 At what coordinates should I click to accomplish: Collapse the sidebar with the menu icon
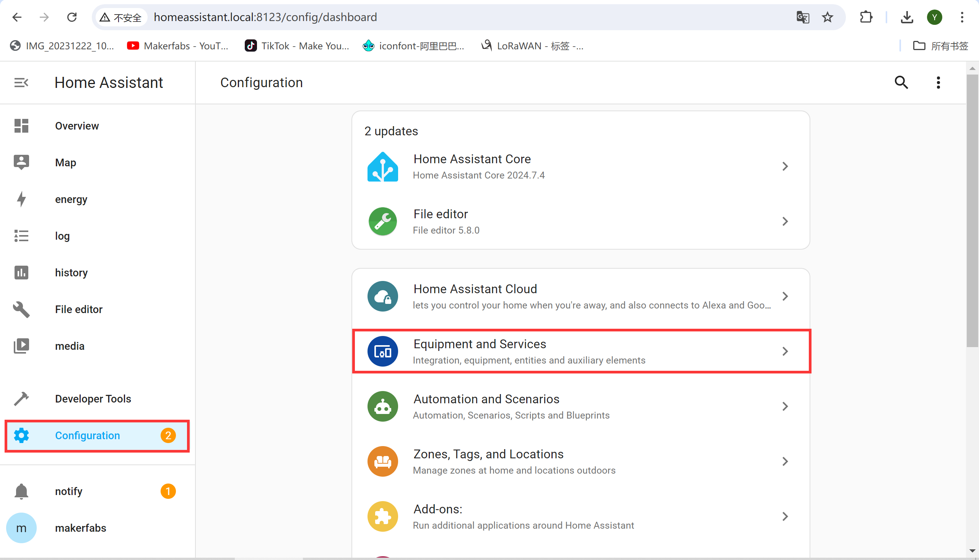(21, 82)
